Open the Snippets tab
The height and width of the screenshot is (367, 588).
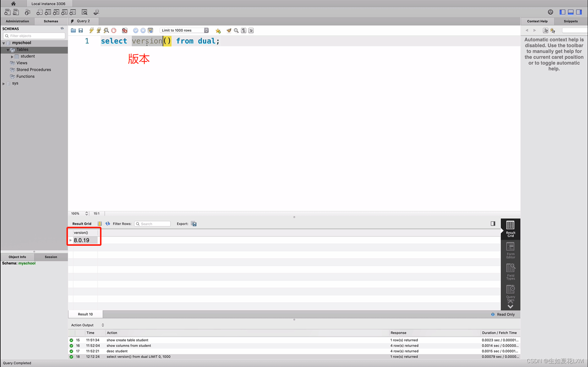point(570,21)
